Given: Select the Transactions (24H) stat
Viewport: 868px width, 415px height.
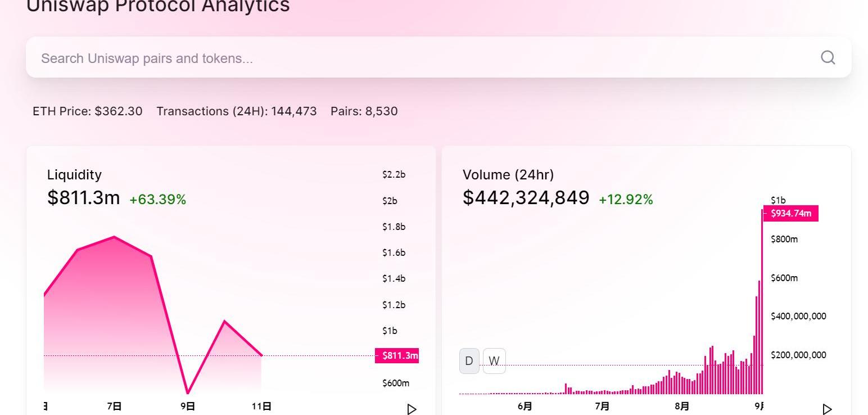Looking at the screenshot, I should pos(237,111).
